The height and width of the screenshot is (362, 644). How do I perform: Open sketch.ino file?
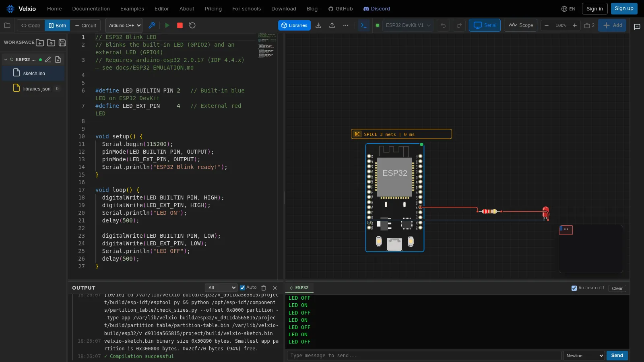33,73
